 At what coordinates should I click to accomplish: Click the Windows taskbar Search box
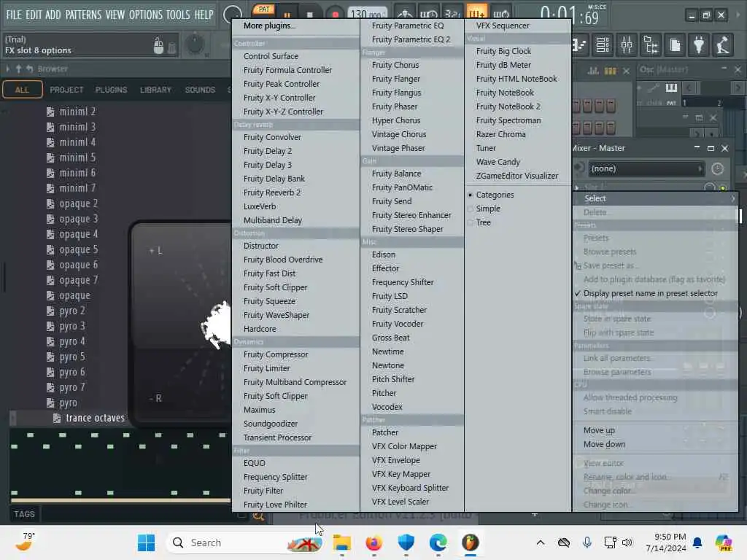[x=244, y=542]
